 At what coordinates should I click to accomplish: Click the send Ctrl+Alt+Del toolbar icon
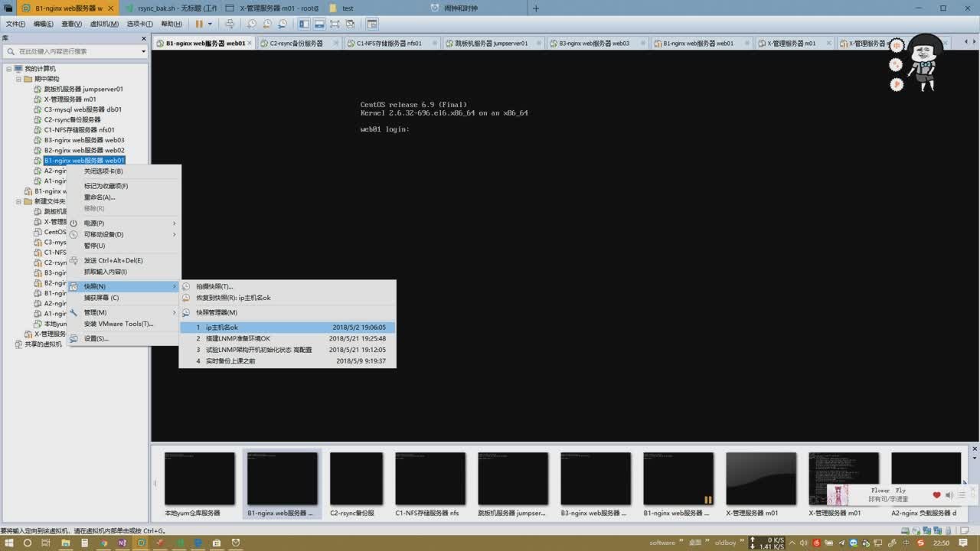pyautogui.click(x=230, y=24)
